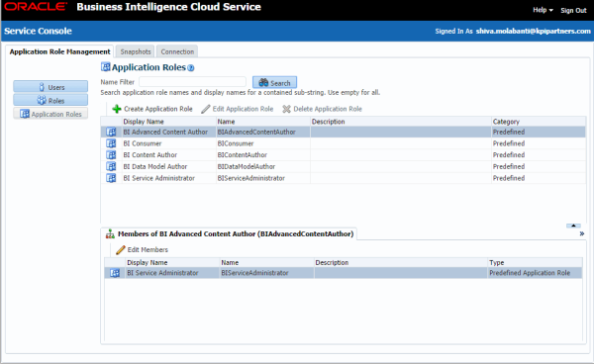Viewport: 594px width, 364px height.
Task: Open the Users section button
Action: [50, 87]
